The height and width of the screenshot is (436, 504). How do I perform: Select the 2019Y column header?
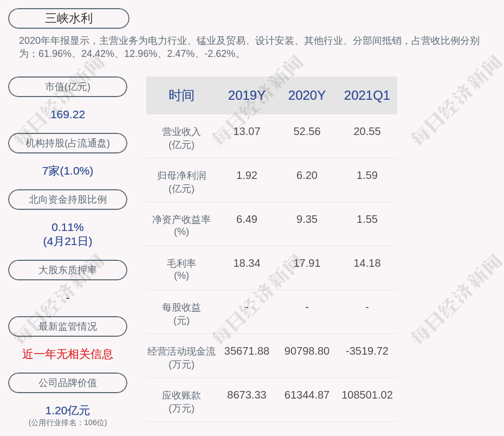click(x=247, y=95)
